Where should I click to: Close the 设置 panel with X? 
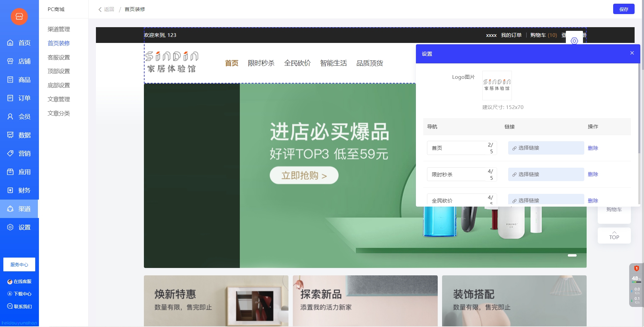[632, 53]
